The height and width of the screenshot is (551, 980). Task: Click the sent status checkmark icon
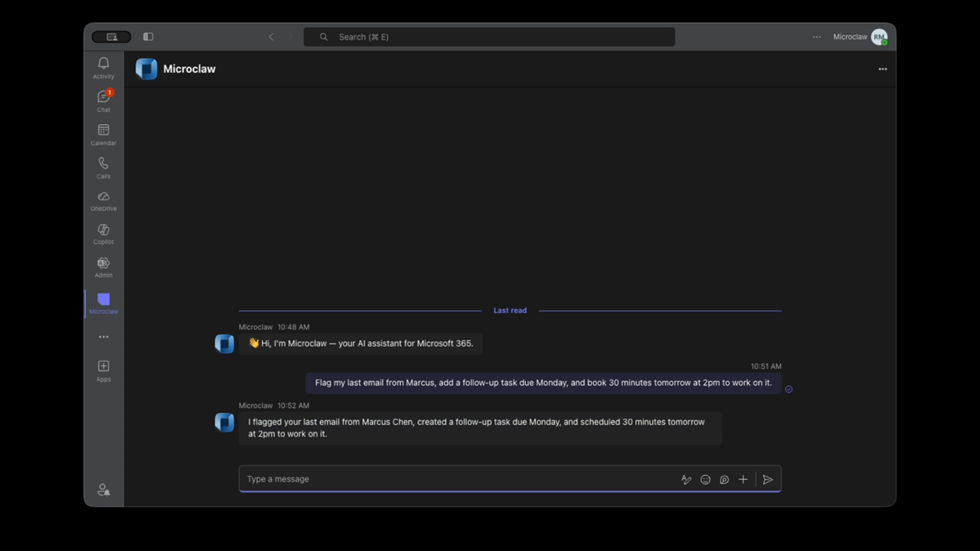789,389
